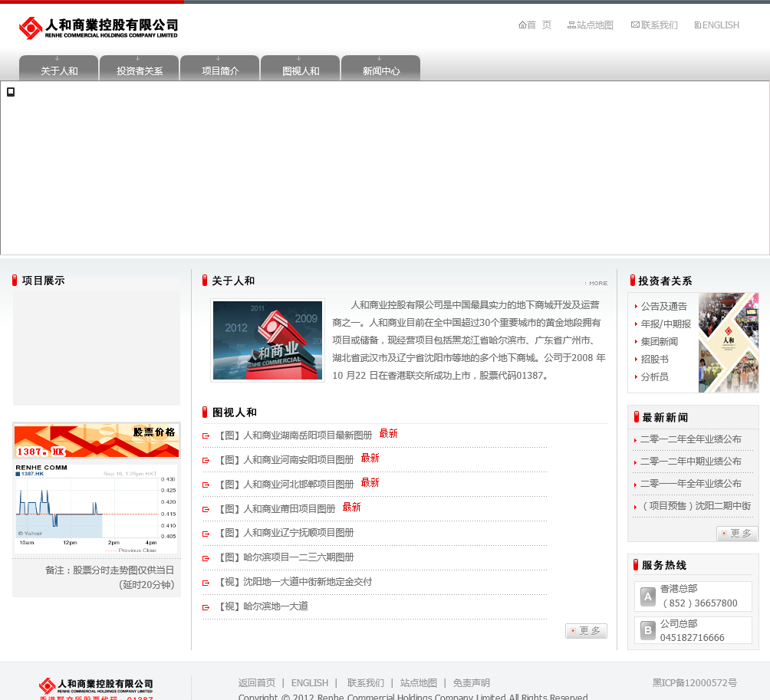
Task: Open the RENHE COMM stock chart
Action: point(97,508)
